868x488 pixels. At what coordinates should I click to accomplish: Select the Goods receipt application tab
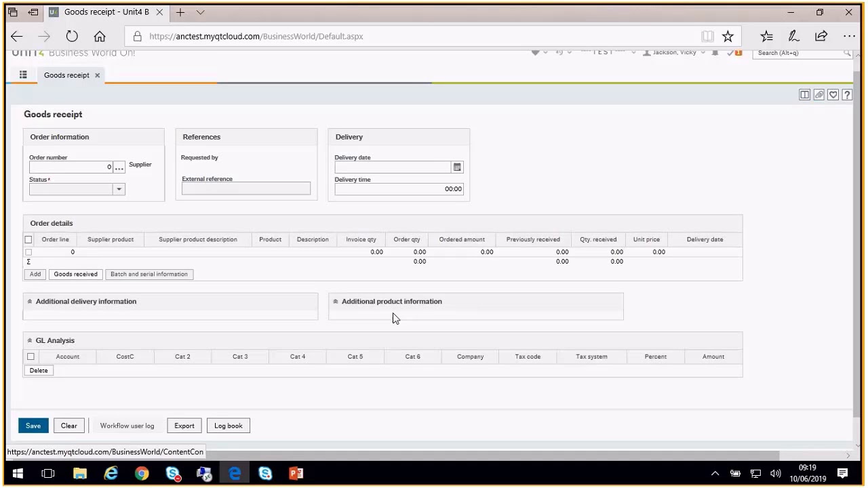tap(66, 75)
